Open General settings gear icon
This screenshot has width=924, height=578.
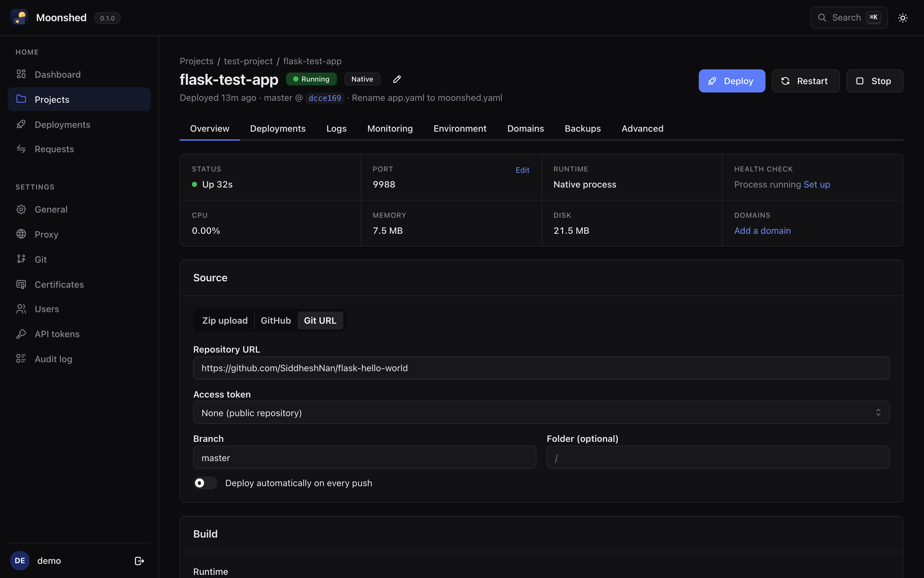coord(21,209)
